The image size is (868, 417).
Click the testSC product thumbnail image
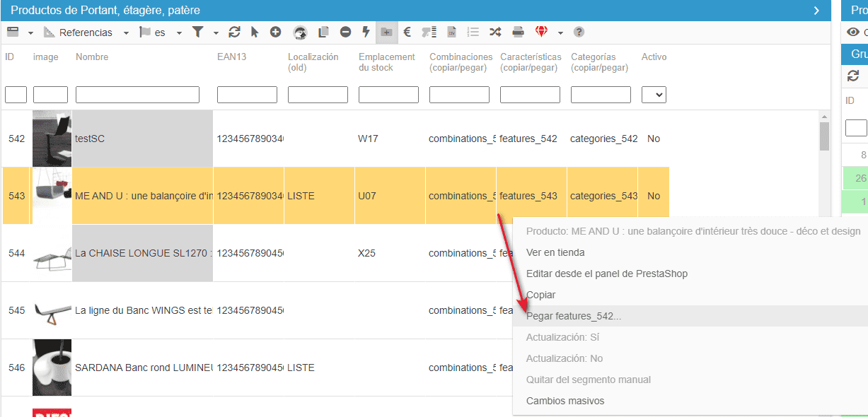[x=52, y=139]
